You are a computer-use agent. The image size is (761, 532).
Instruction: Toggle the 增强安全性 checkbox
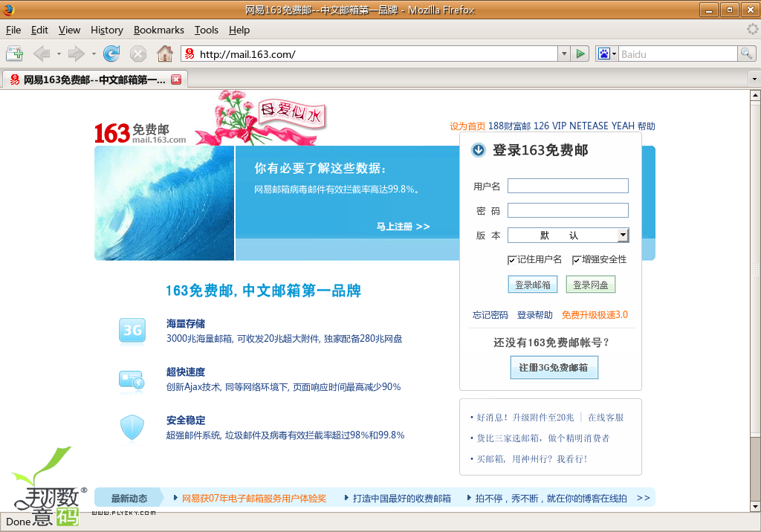pyautogui.click(x=576, y=260)
